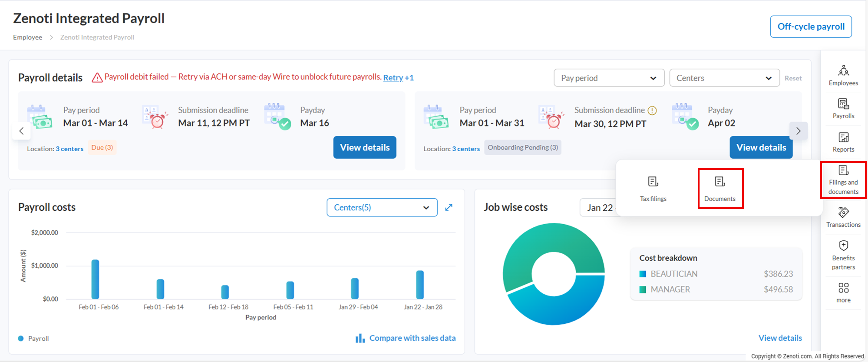The image size is (868, 362).
Task: Select Tax filings from the flyout menu
Action: click(x=653, y=189)
